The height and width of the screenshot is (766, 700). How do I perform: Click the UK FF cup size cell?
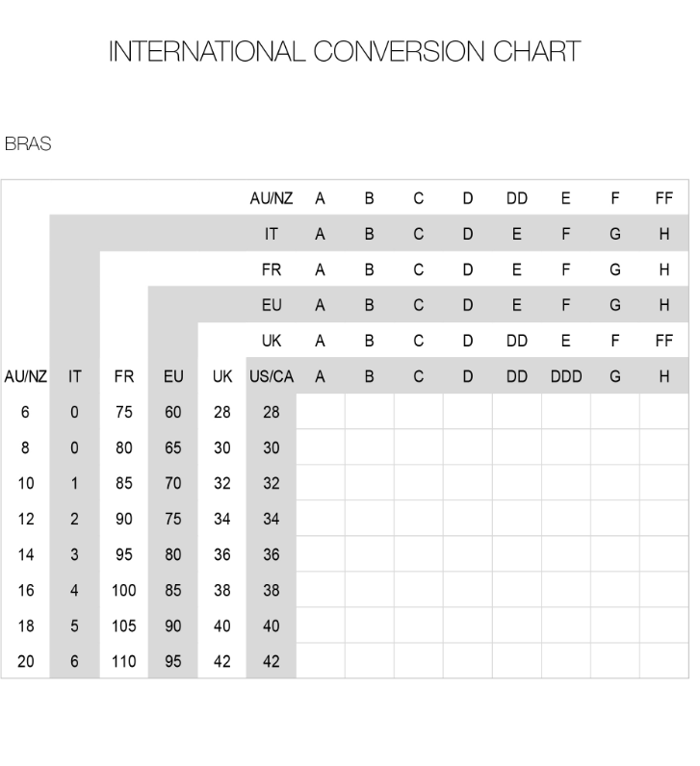(x=663, y=341)
